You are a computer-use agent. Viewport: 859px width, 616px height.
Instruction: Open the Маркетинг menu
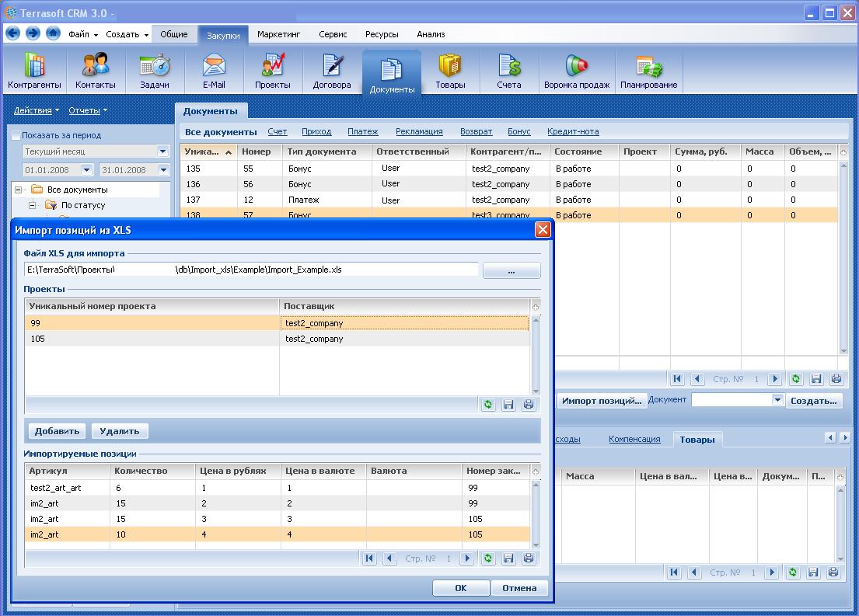279,34
